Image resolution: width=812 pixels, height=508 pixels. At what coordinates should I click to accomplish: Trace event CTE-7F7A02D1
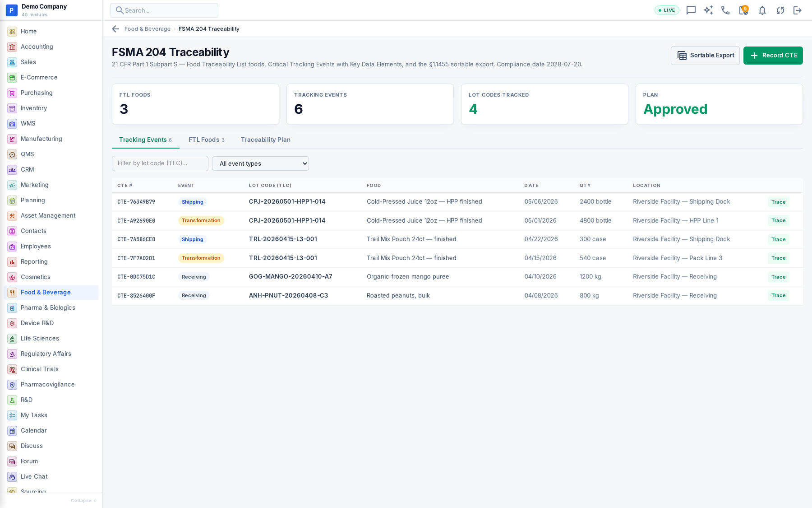point(778,258)
